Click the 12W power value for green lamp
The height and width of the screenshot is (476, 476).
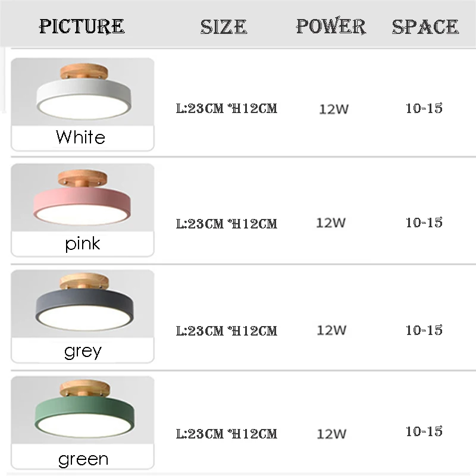(332, 433)
